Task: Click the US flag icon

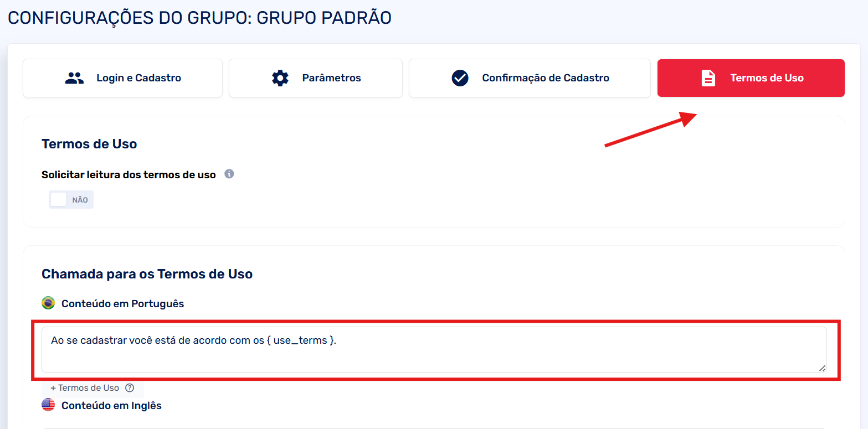Action: click(48, 405)
